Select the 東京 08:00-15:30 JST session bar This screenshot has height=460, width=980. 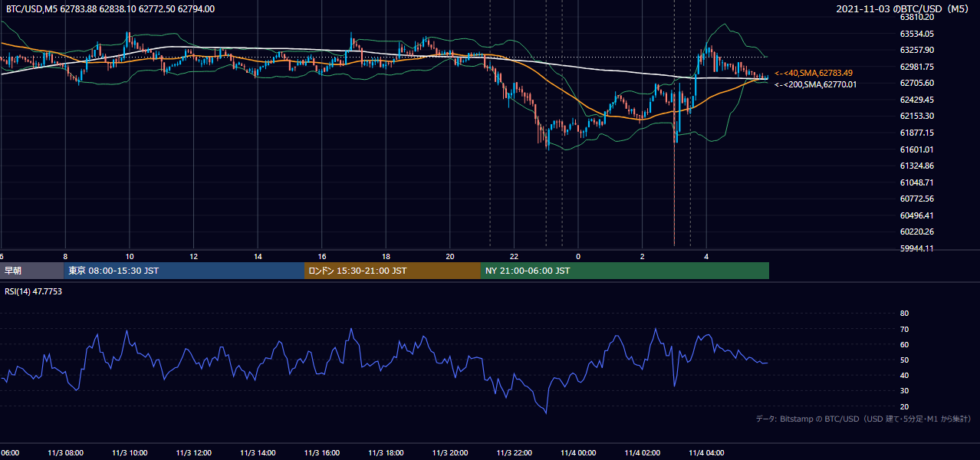pyautogui.click(x=184, y=271)
